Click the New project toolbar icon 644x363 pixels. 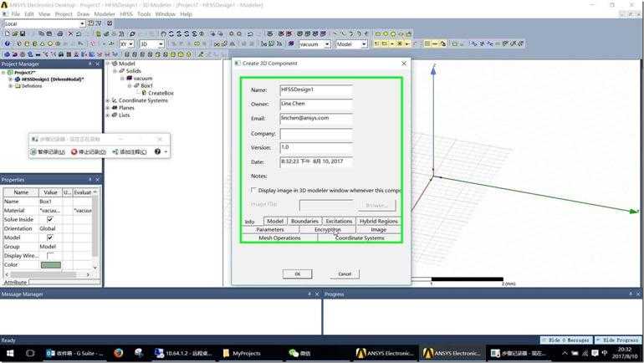click(x=7, y=33)
